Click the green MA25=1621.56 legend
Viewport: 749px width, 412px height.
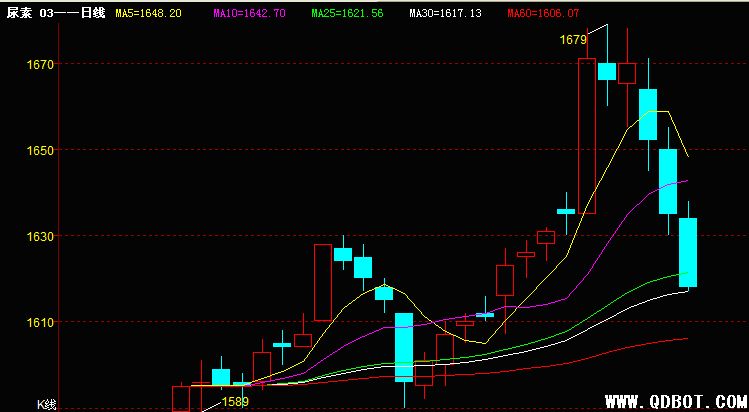pos(347,13)
